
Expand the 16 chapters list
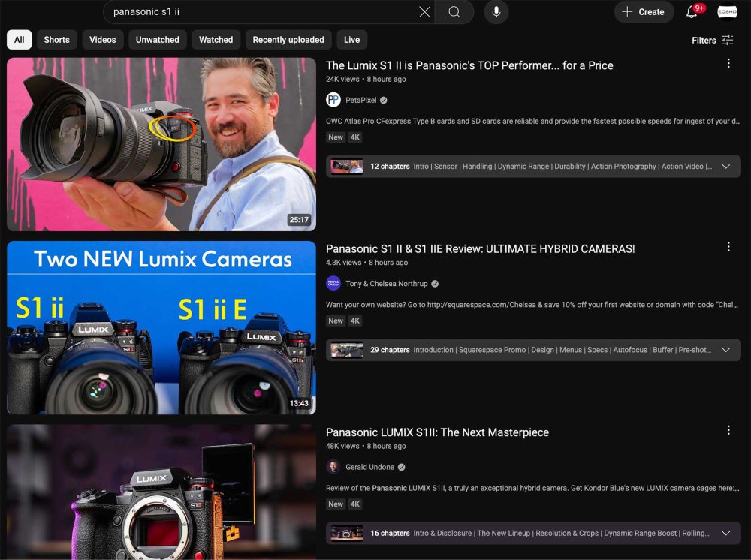(x=725, y=534)
